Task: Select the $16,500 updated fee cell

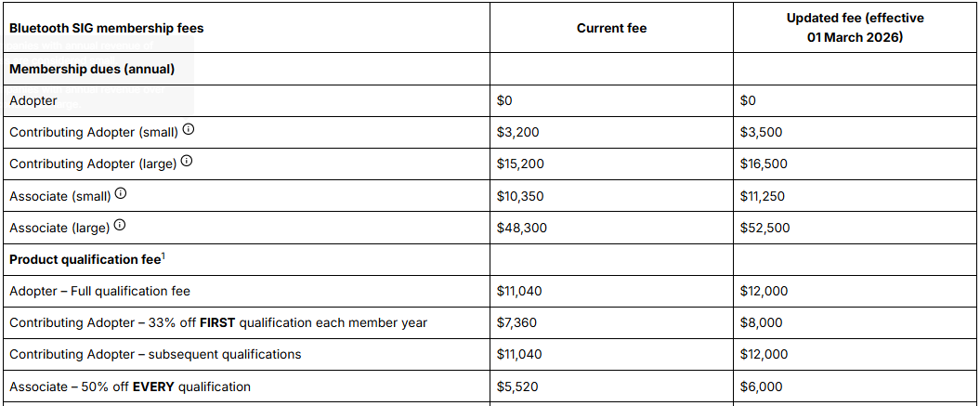Action: [x=764, y=164]
